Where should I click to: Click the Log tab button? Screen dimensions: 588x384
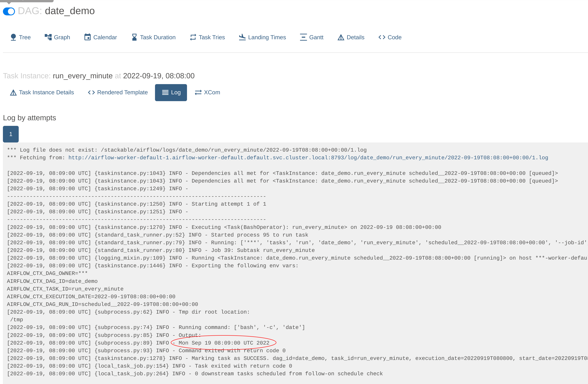pos(171,92)
